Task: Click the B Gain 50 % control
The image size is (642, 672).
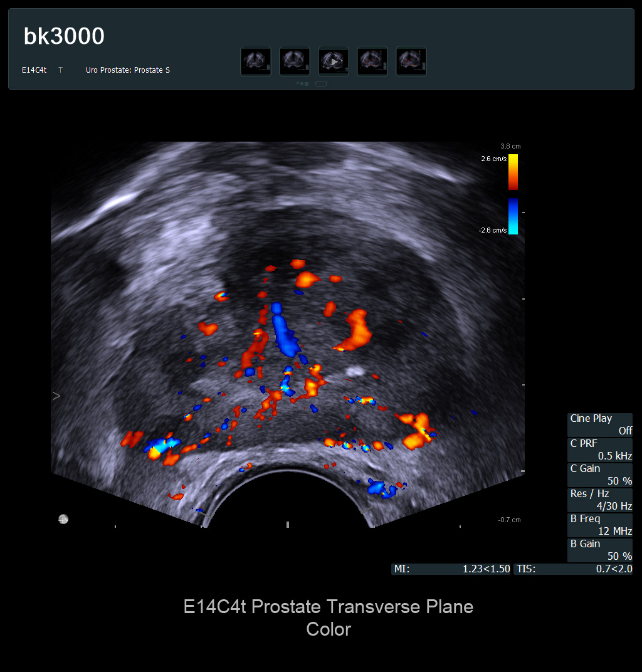Action: click(x=600, y=550)
